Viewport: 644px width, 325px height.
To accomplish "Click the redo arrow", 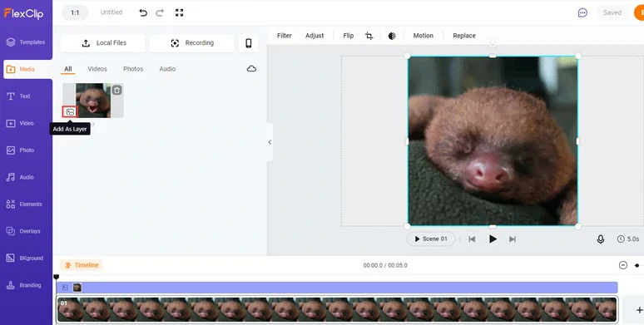I will pos(160,12).
